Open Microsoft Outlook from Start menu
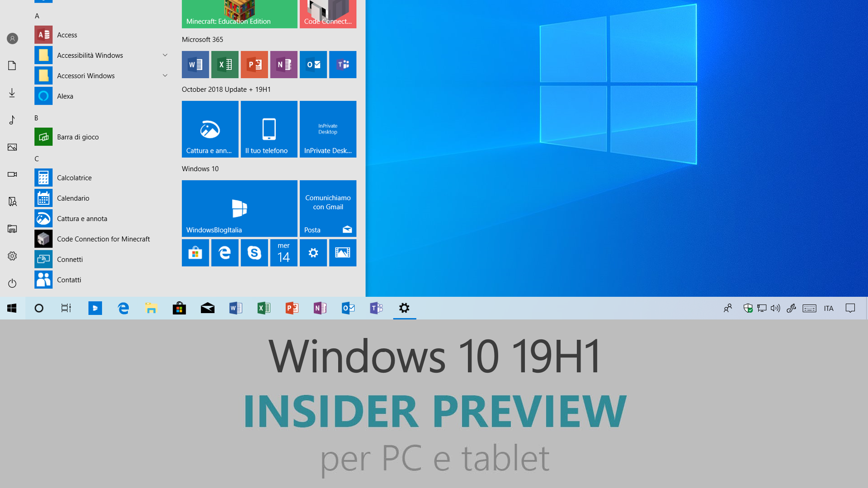 click(x=312, y=64)
